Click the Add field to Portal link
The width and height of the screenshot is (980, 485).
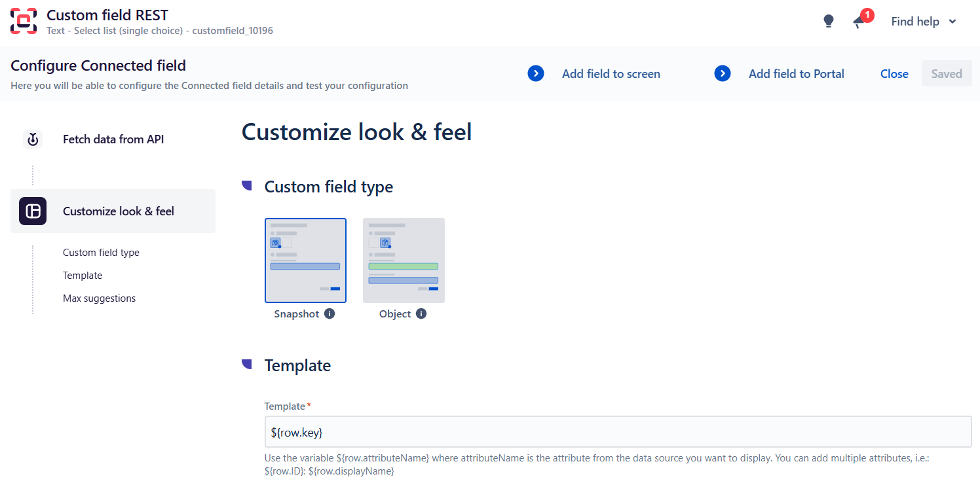796,74
